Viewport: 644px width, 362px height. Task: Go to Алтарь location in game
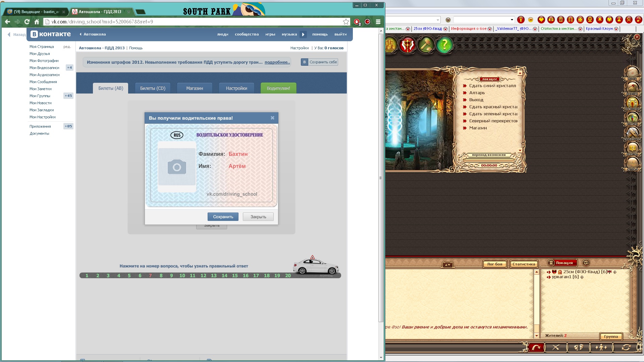(x=477, y=93)
